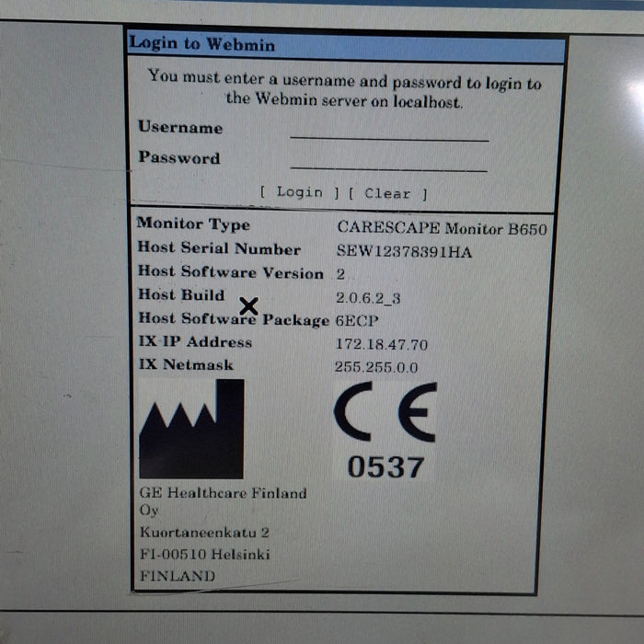
Task: Click the 'Password' label
Action: point(179,157)
